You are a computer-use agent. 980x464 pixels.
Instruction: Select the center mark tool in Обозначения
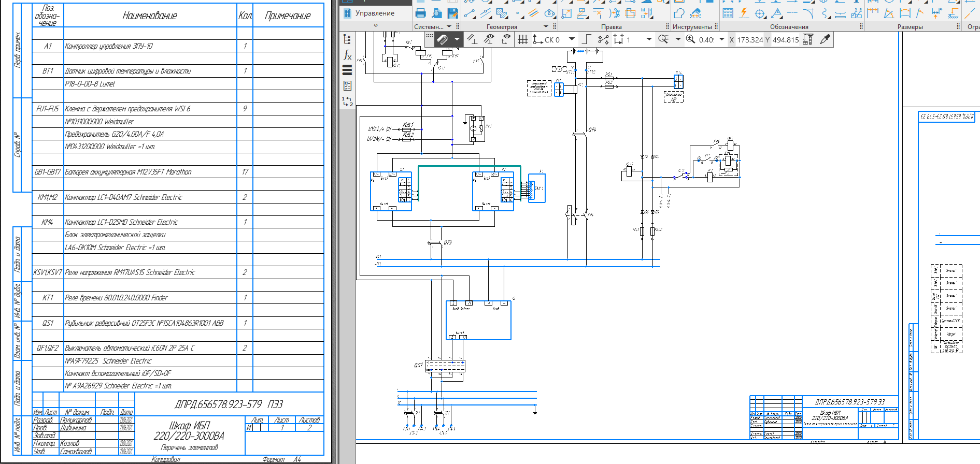coord(760,13)
